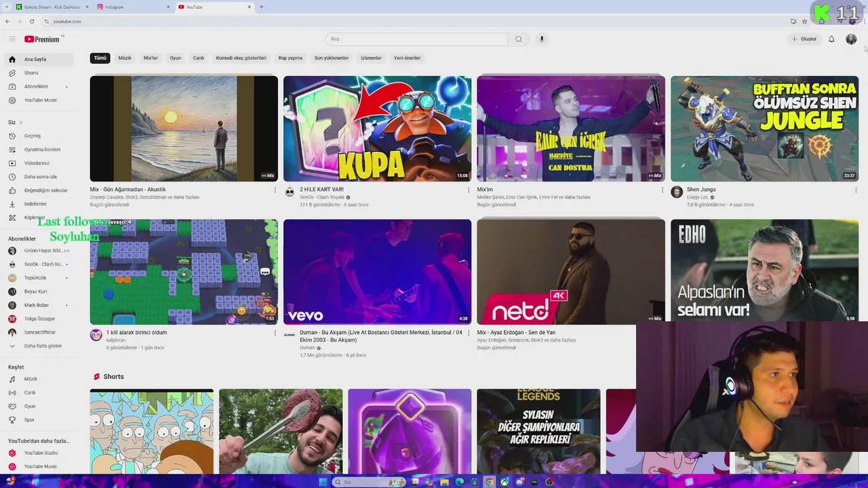Image resolution: width=868 pixels, height=488 pixels.
Task: Go back with browser back arrow
Action: coord(7,22)
